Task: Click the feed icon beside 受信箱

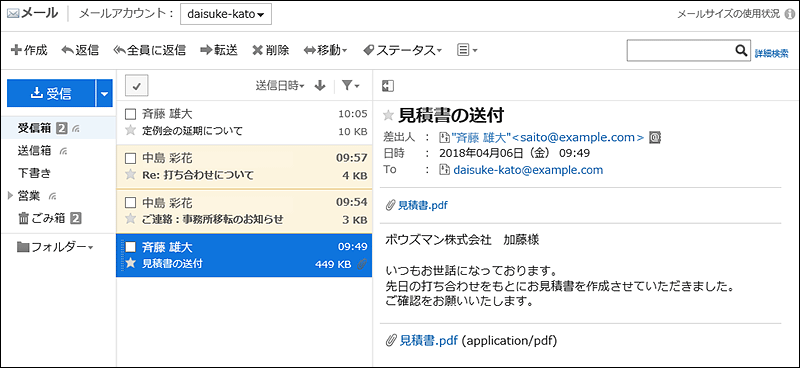Action: 76,129
